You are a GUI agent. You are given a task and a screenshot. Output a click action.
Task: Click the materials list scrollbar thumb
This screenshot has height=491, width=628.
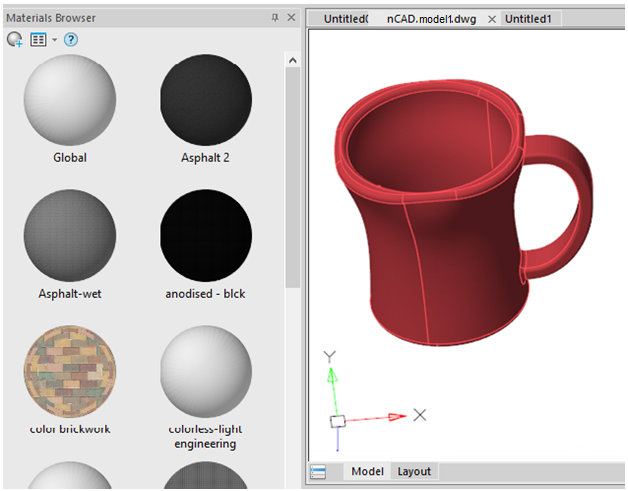[x=293, y=177]
